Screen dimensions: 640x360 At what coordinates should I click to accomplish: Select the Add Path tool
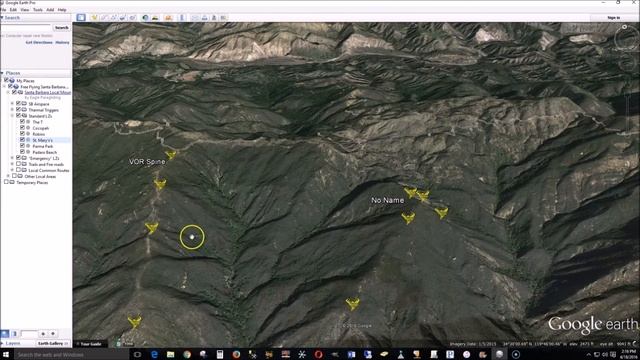coord(114,18)
